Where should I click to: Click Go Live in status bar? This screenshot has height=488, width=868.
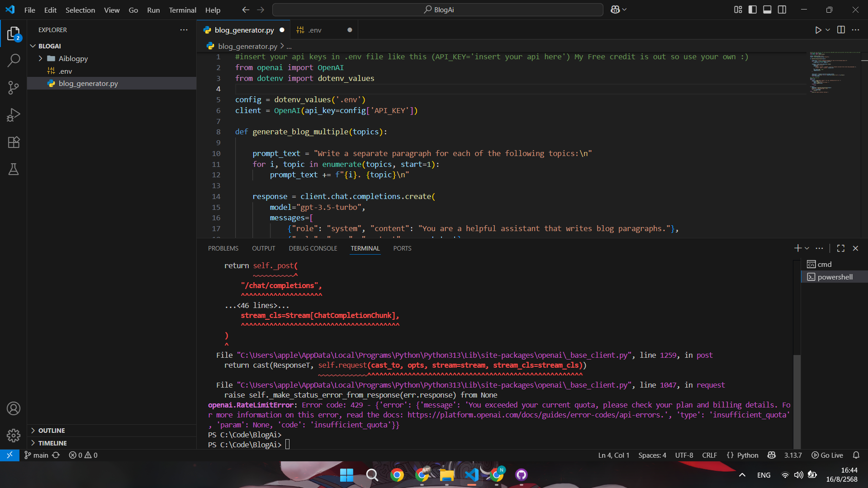(x=827, y=455)
